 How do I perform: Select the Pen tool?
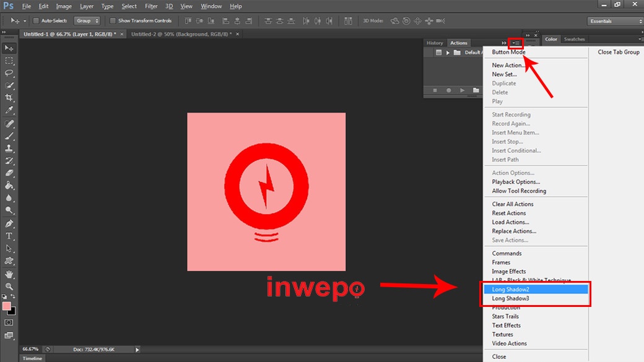(9, 223)
